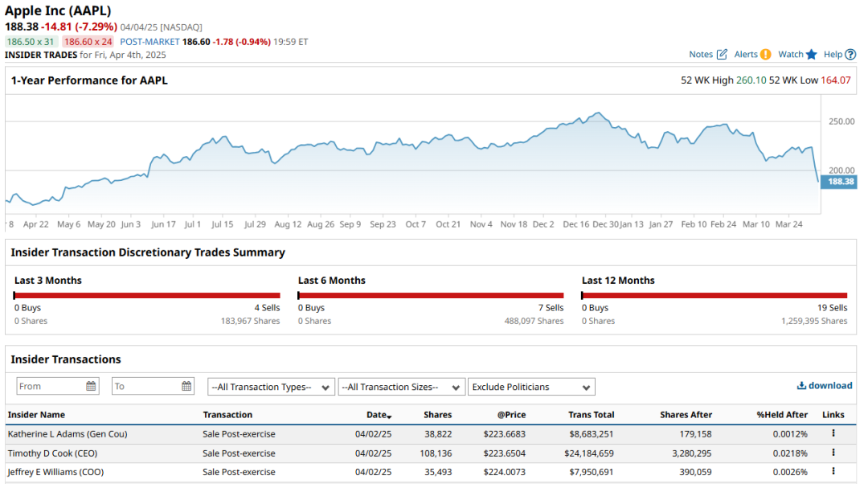The width and height of the screenshot is (868, 484).
Task: Sort by %Held After column header
Action: click(x=782, y=415)
